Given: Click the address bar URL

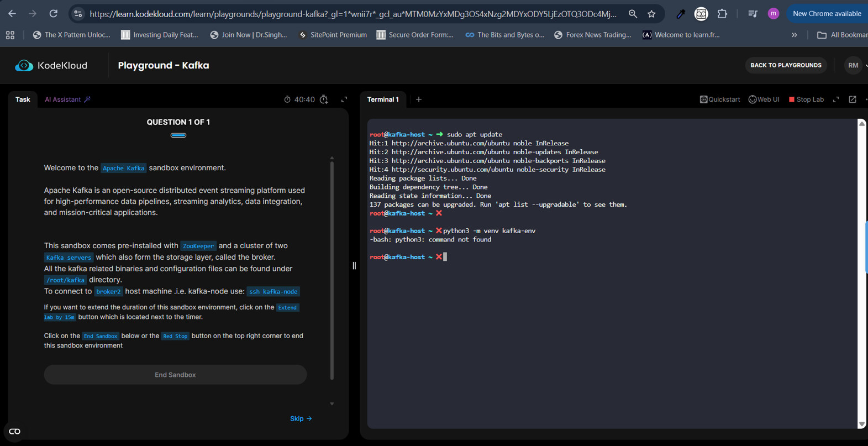Looking at the screenshot, I should coord(353,14).
